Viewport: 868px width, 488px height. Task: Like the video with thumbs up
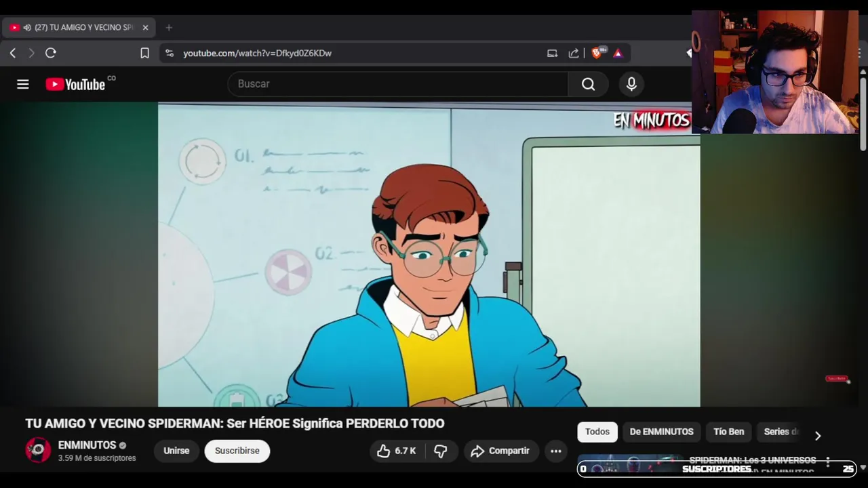pyautogui.click(x=397, y=451)
